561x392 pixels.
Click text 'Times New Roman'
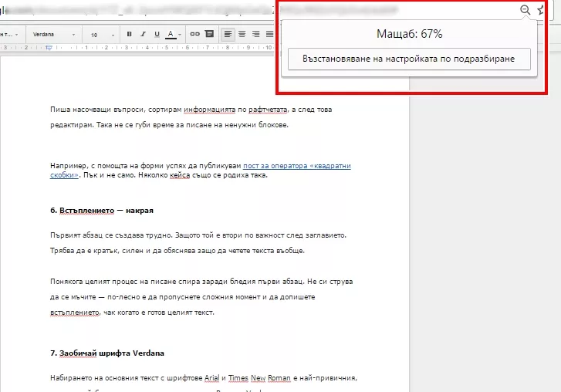click(259, 377)
